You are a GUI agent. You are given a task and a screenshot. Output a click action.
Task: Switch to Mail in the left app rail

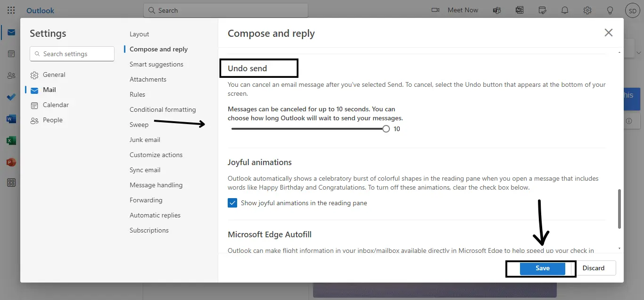tap(11, 33)
